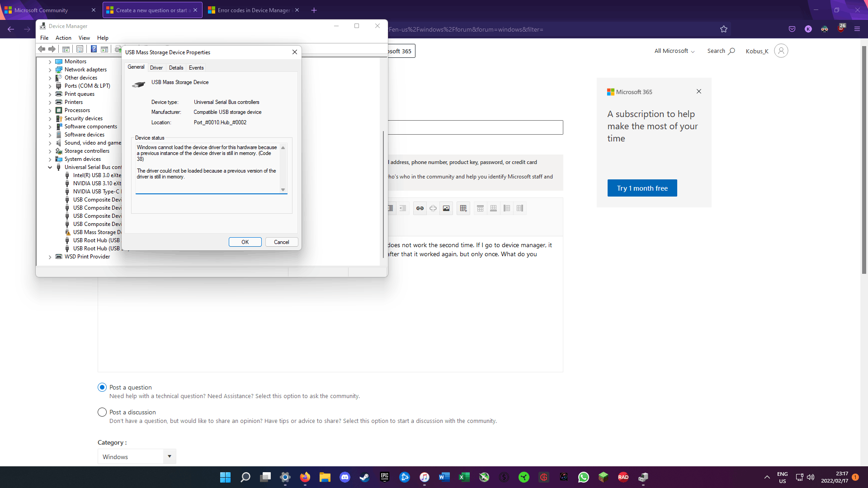Open the Pocket icon in Firefox toolbar
This screenshot has width=868, height=488.
tap(792, 29)
